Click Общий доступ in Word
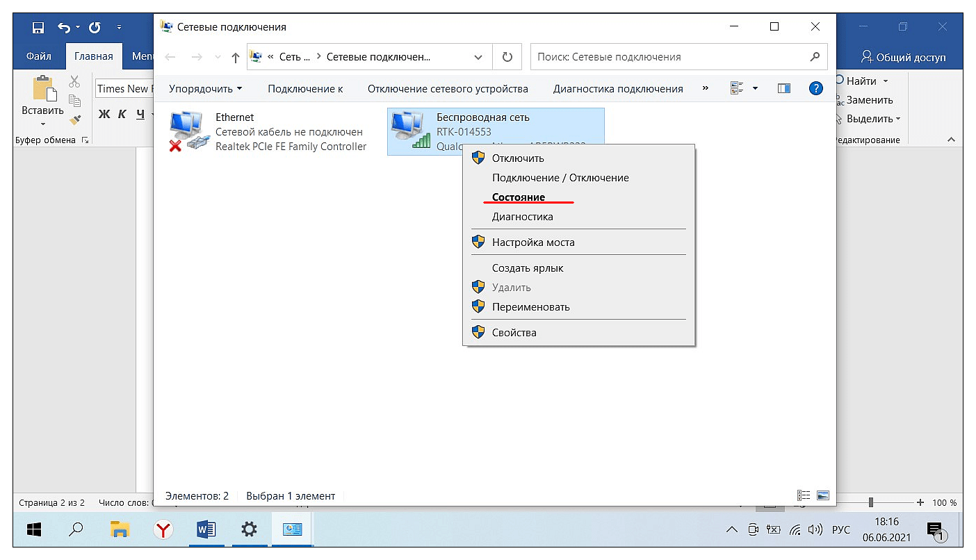 [x=903, y=57]
